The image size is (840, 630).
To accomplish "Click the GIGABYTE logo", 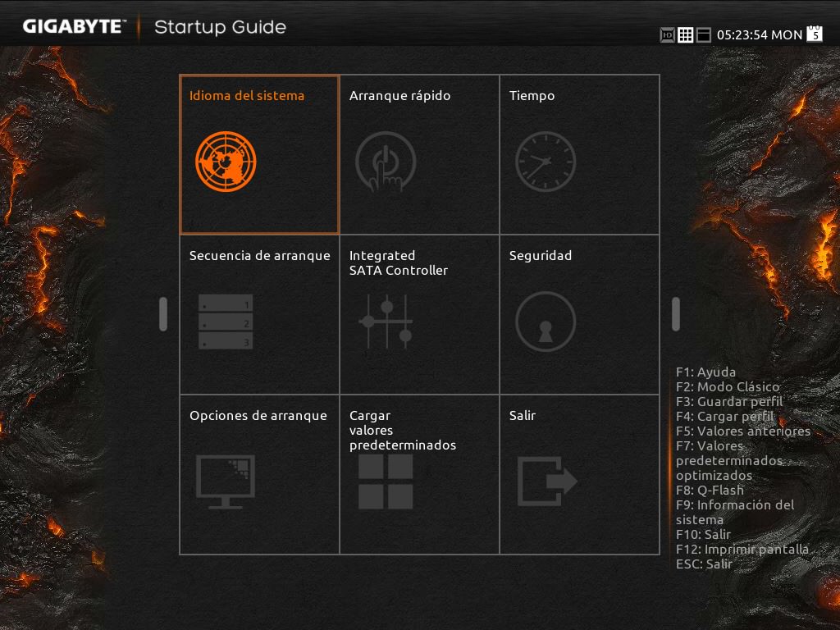I will (74, 26).
